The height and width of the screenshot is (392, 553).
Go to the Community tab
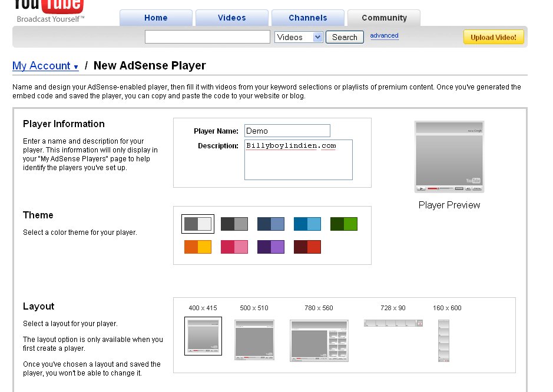pyautogui.click(x=384, y=18)
